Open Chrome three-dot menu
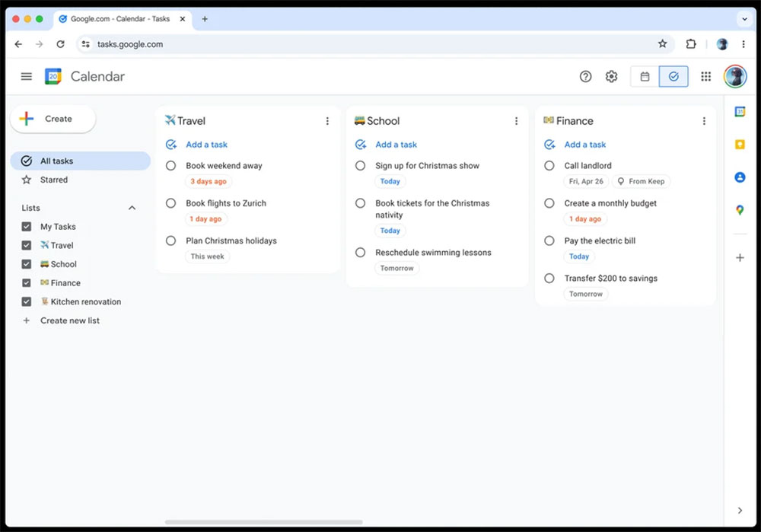 tap(743, 44)
